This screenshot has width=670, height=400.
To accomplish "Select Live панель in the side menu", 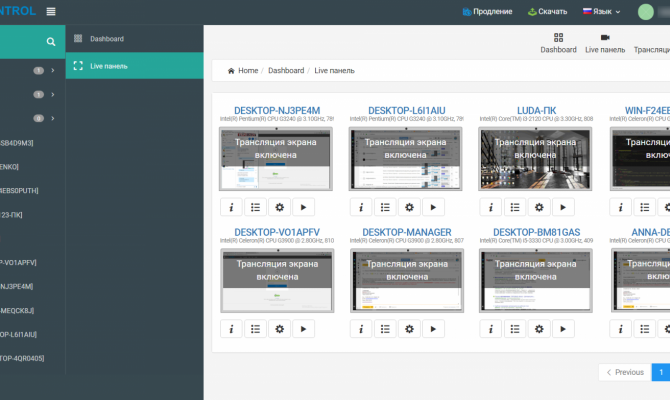I will [134, 66].
